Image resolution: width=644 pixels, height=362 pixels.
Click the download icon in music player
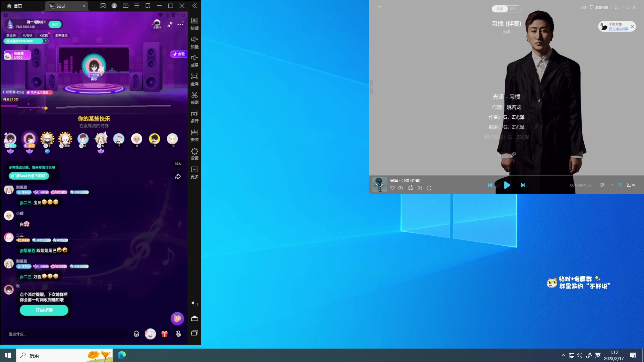tap(400, 188)
